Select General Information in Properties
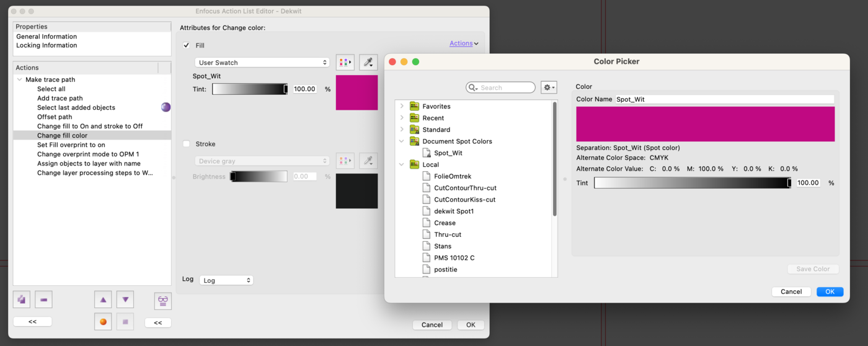Image resolution: width=868 pixels, height=346 pixels. click(46, 37)
